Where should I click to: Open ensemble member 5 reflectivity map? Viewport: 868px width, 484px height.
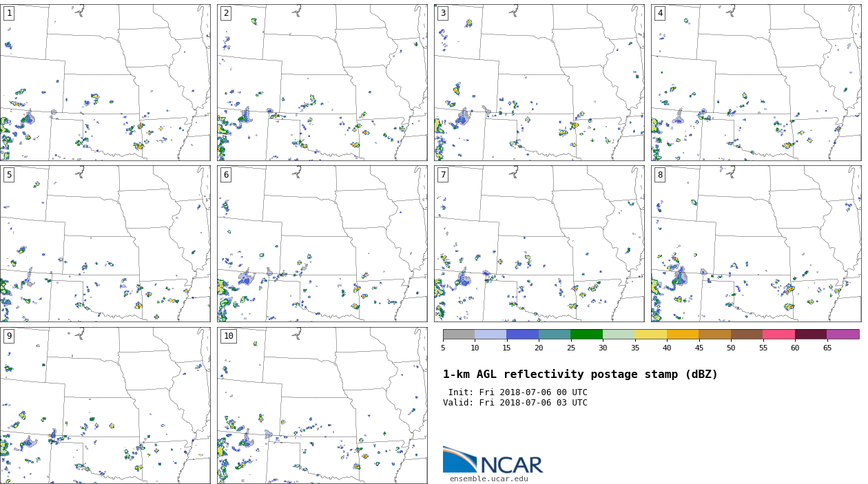(105, 244)
